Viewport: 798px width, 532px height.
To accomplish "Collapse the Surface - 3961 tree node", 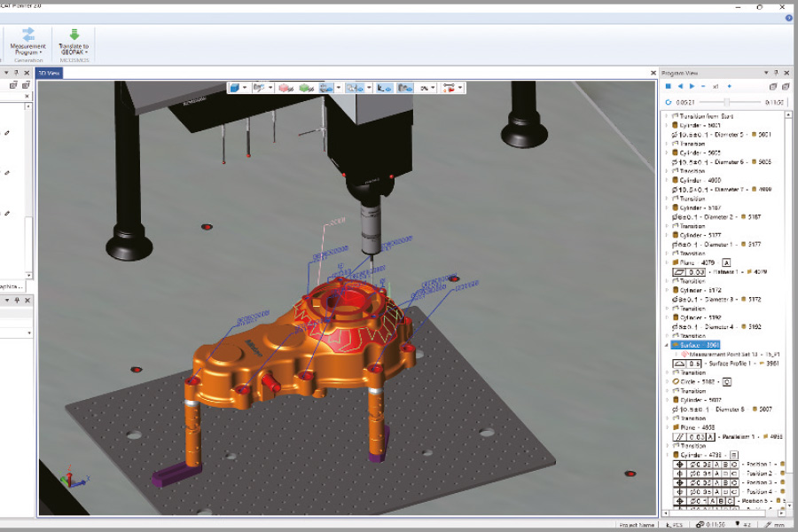I will (667, 345).
